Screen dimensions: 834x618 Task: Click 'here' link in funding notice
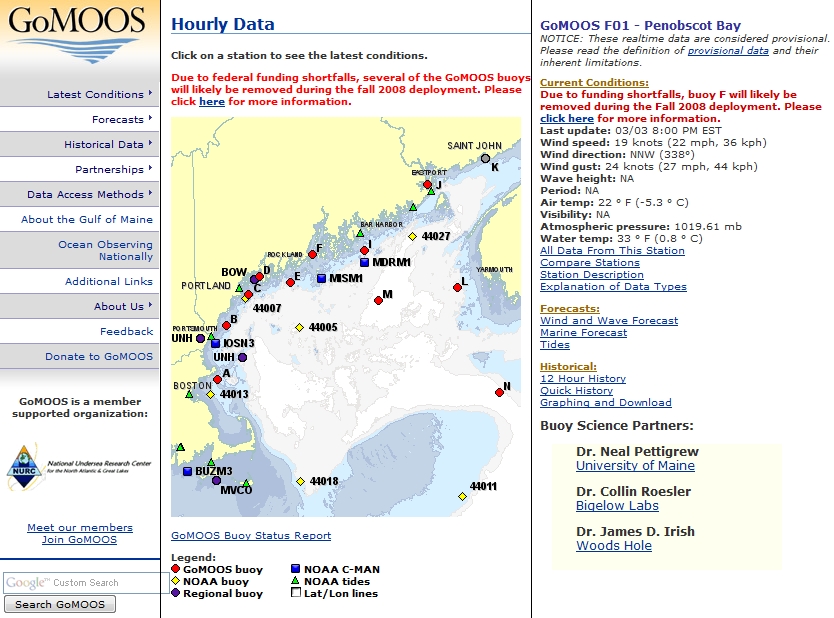tap(212, 102)
